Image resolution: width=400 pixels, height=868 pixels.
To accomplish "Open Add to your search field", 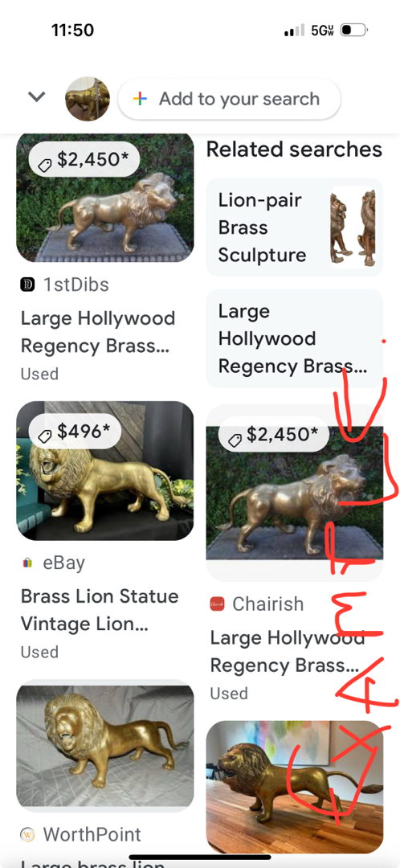I will click(229, 99).
